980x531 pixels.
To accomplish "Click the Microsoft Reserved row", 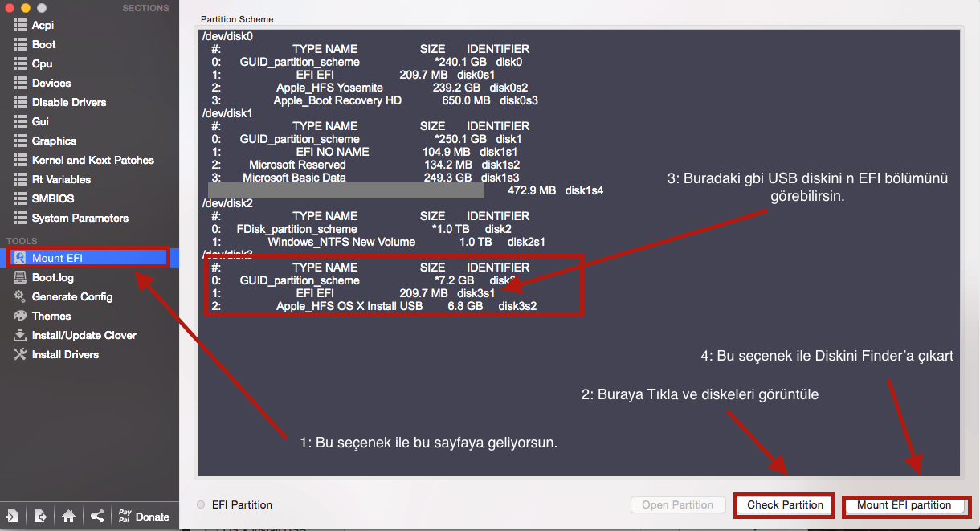I will [365, 165].
